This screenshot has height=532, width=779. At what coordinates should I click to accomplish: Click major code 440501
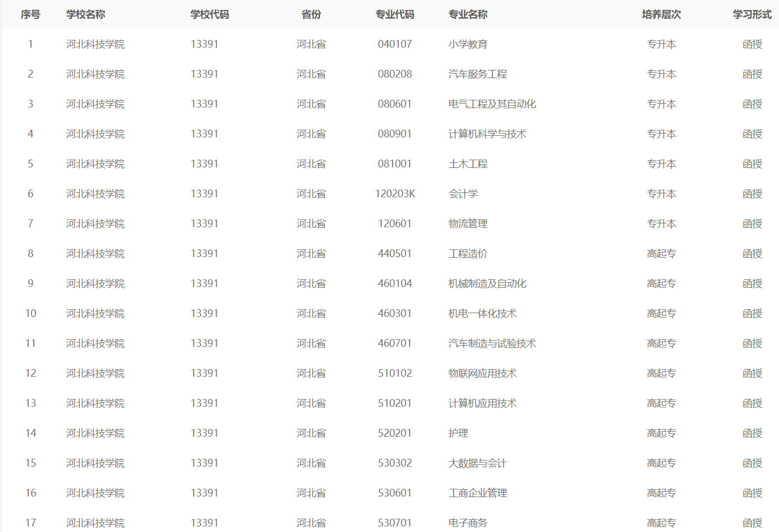point(395,254)
